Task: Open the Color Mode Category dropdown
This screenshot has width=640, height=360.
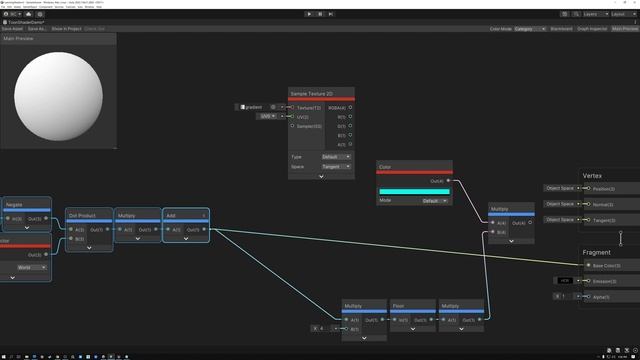Action: [x=529, y=29]
